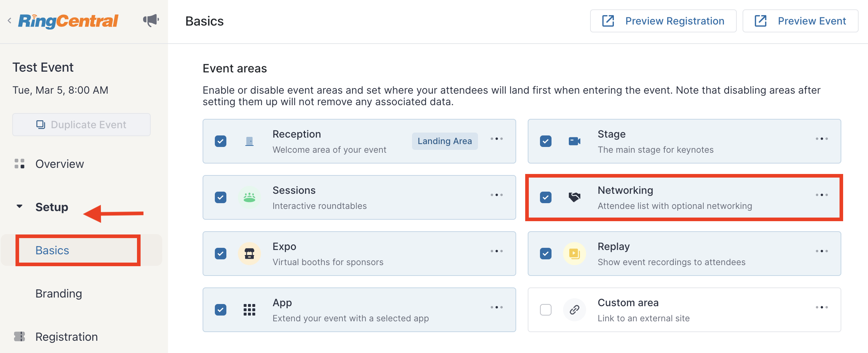868x353 pixels.
Task: Click the Networking handshake icon
Action: coord(575,197)
